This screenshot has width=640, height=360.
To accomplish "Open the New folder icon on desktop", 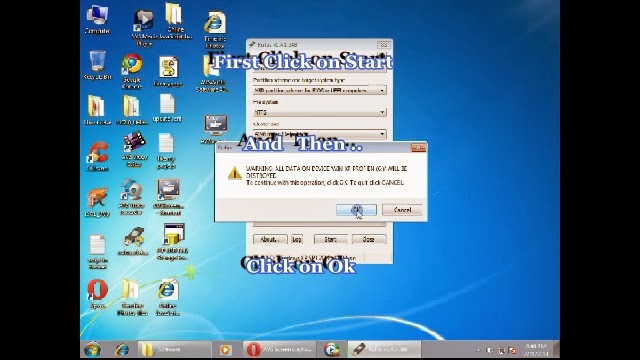I will pyautogui.click(x=97, y=109).
